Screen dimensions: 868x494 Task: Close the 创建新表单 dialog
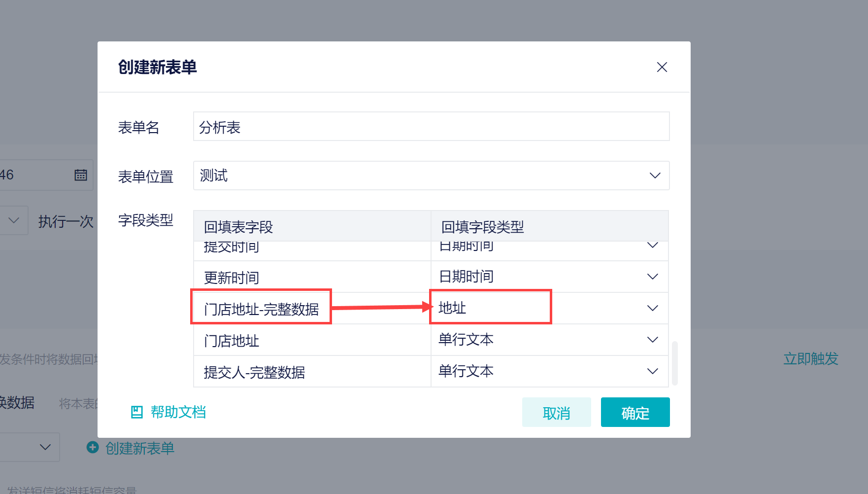[x=662, y=67]
